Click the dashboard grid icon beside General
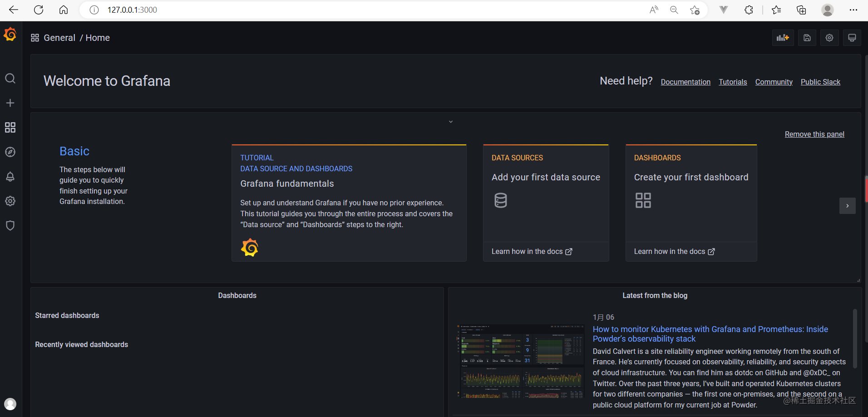Screen dimensions: 868x417 coord(35,38)
